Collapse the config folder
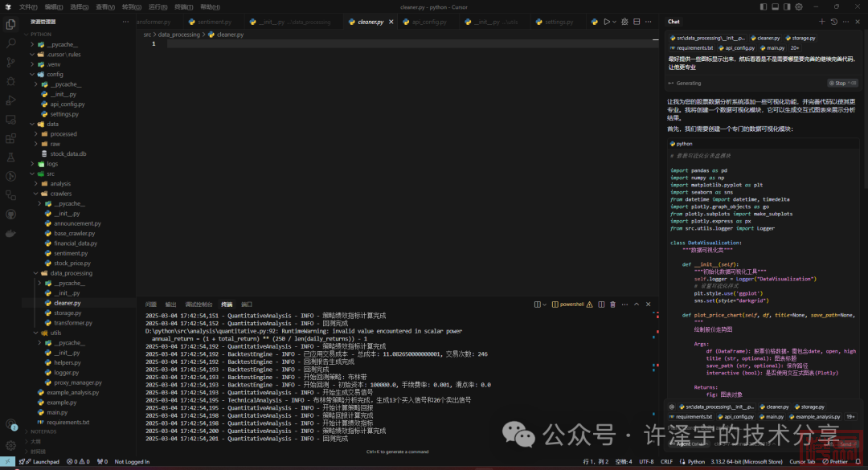This screenshot has width=868, height=470. pyautogui.click(x=33, y=74)
